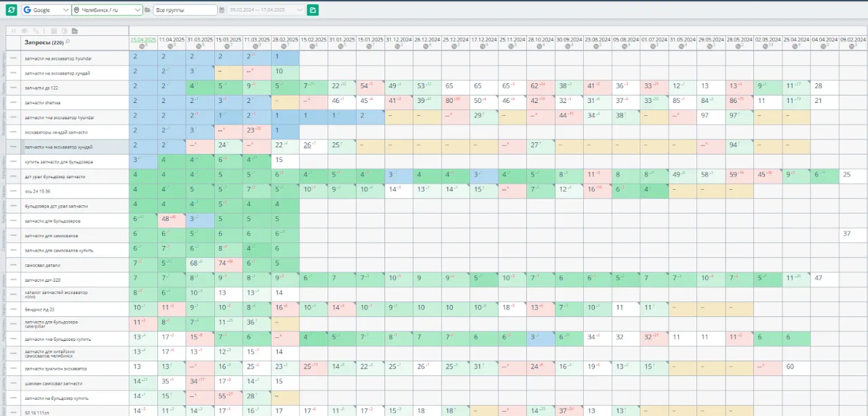Select the 31.12.2024 date column header
868x416 pixels.
pos(399,39)
